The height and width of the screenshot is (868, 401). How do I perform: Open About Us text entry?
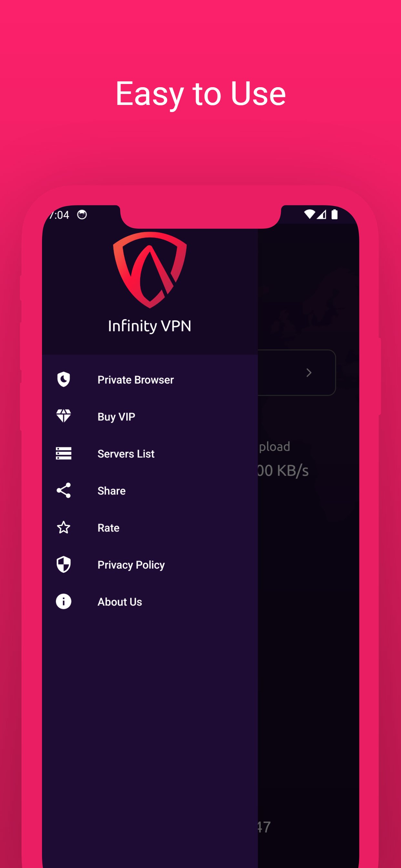(120, 602)
